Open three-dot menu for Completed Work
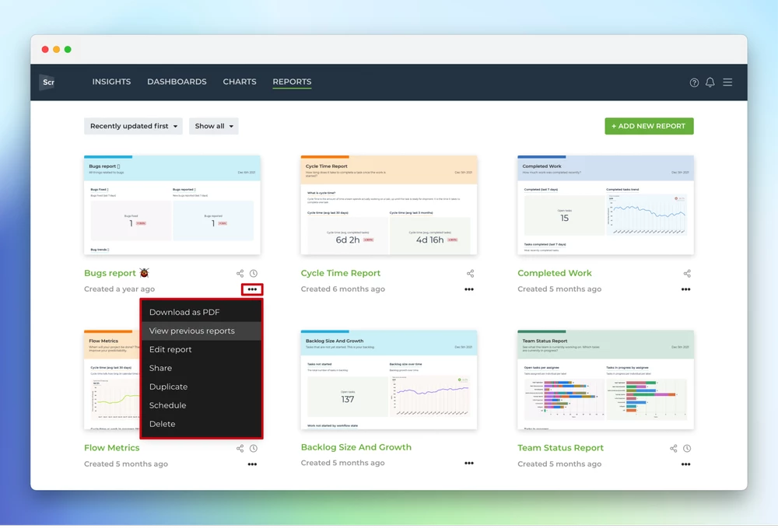Screen dimensions: 778x532 coord(685,289)
